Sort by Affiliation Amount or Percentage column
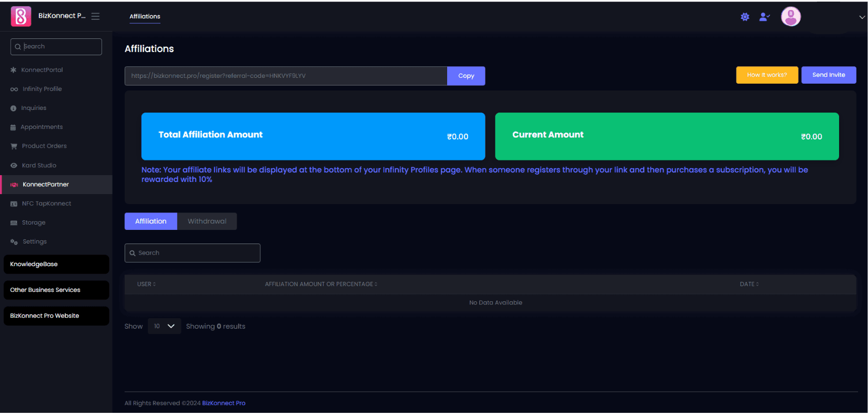Screen dimensions: 868x415 (x=321, y=284)
